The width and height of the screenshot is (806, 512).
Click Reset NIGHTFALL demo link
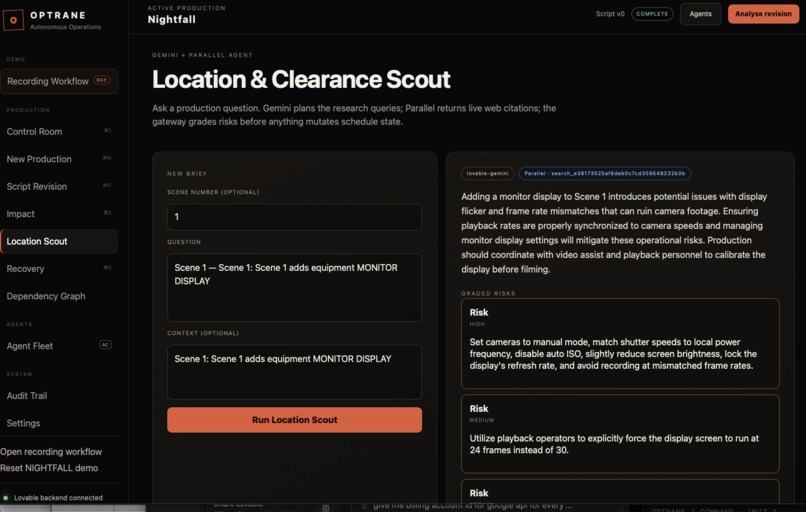click(49, 468)
